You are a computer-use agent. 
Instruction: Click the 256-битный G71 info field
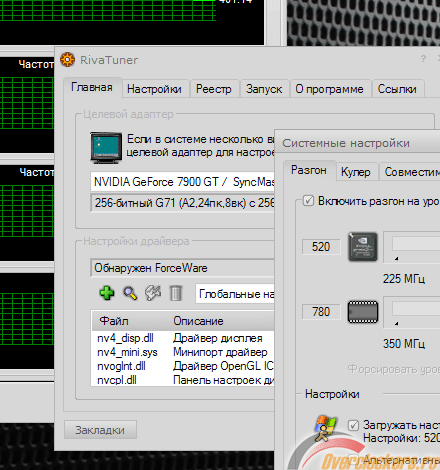click(182, 203)
